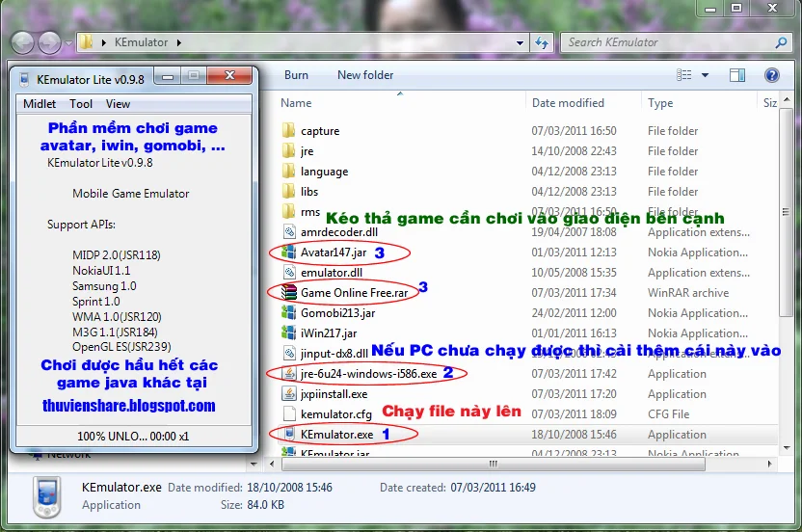802x532 pixels.
Task: Select the language folder icon
Action: coord(288,171)
